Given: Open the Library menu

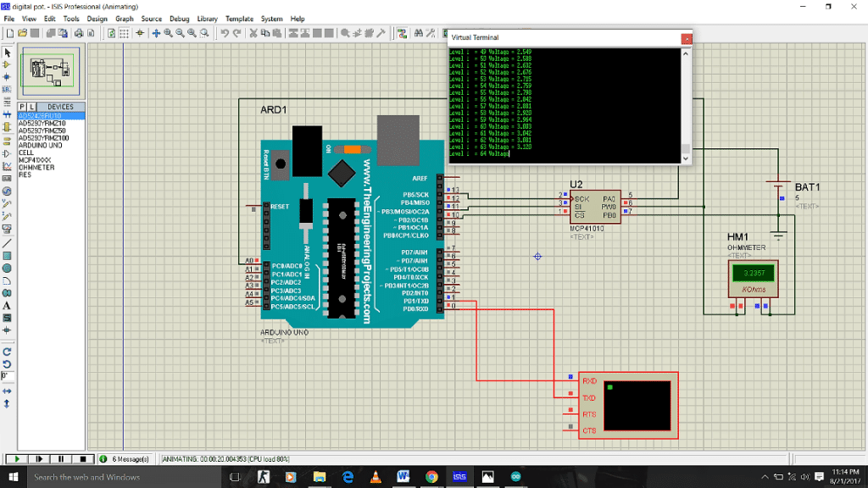Looking at the screenshot, I should pos(207,19).
